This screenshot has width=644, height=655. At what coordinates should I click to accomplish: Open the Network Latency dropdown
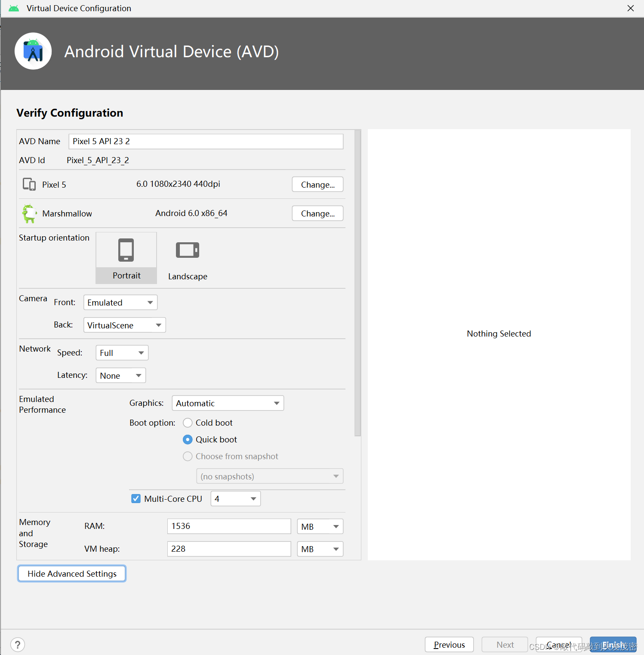coord(121,375)
